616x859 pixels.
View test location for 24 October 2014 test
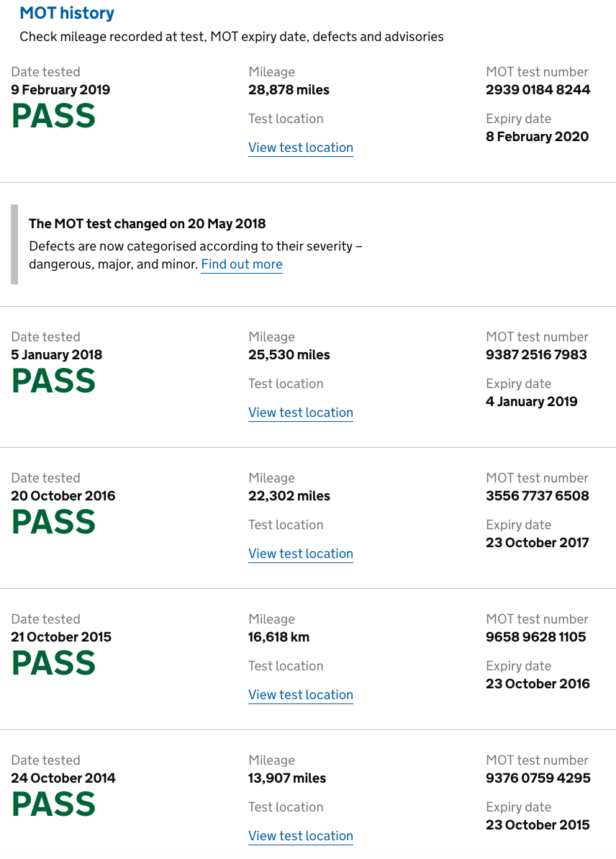click(301, 836)
